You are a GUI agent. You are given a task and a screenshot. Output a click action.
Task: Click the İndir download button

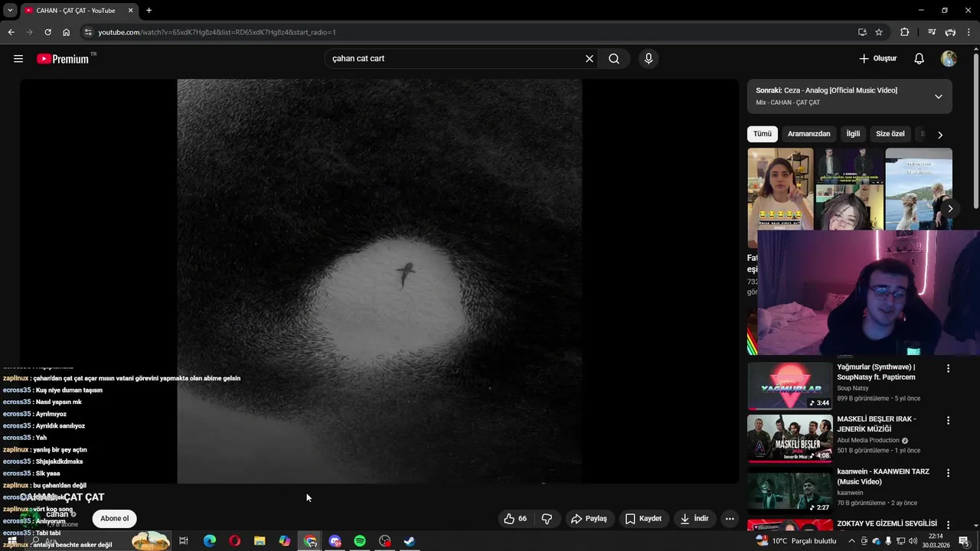(694, 519)
